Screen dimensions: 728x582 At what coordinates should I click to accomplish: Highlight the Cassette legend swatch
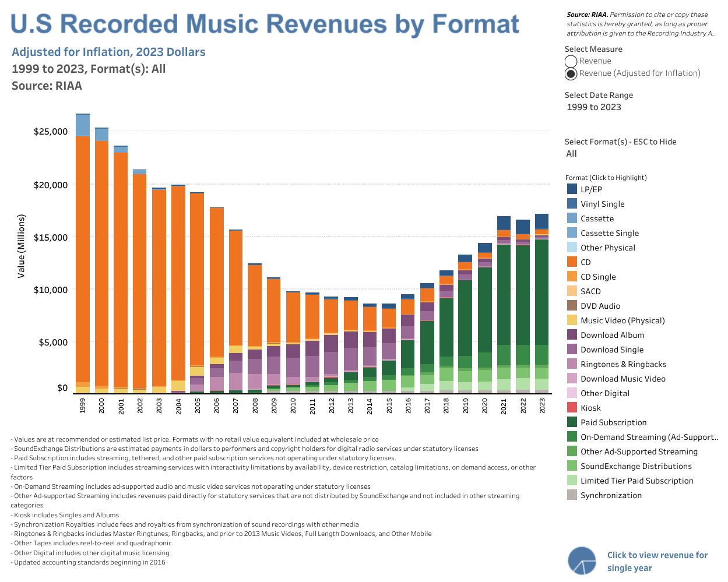(572, 218)
